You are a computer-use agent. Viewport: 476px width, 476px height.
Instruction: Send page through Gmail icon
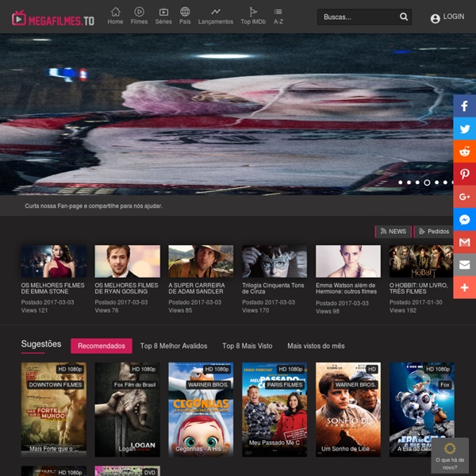(x=465, y=242)
